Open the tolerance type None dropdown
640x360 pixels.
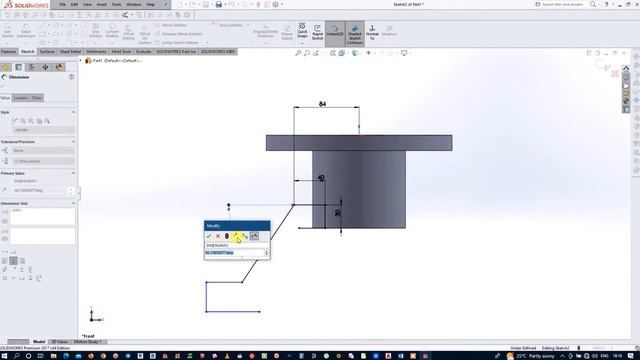click(43, 151)
